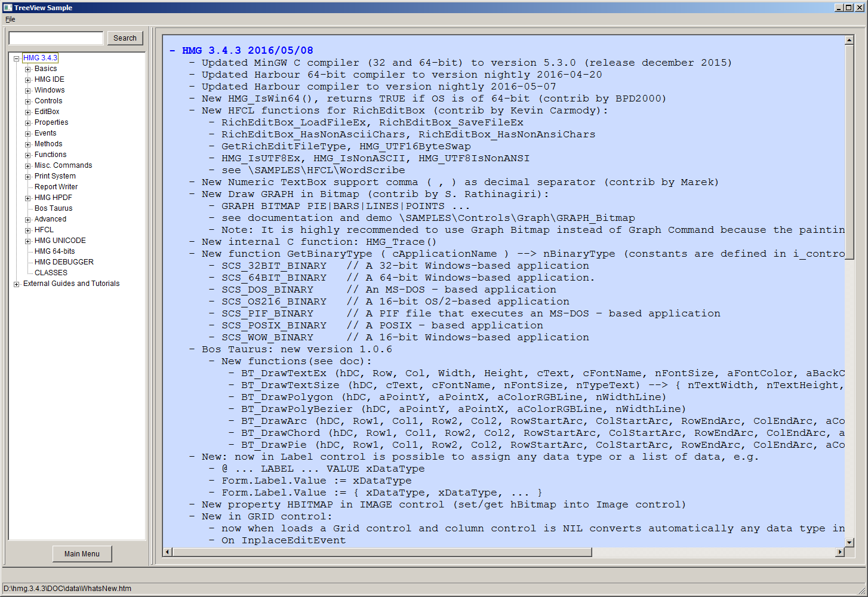Click the Search button
The image size is (868, 597).
point(125,38)
